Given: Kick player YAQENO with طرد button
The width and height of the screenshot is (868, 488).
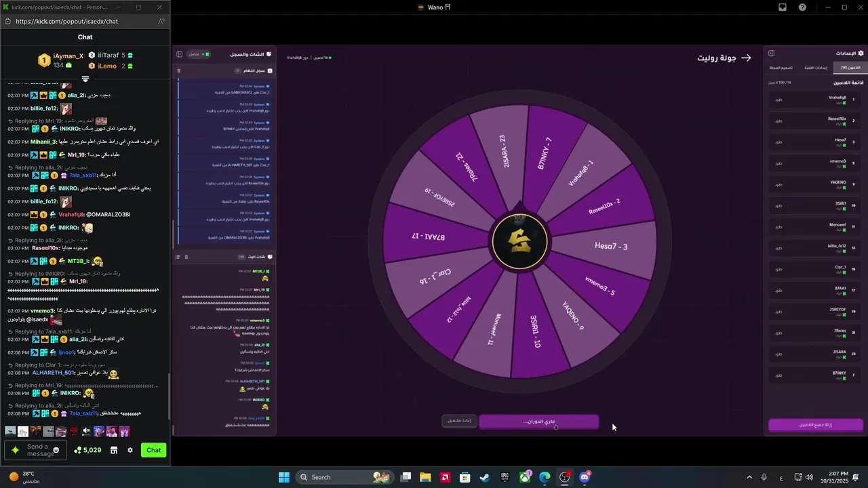Looking at the screenshot, I should click(778, 184).
